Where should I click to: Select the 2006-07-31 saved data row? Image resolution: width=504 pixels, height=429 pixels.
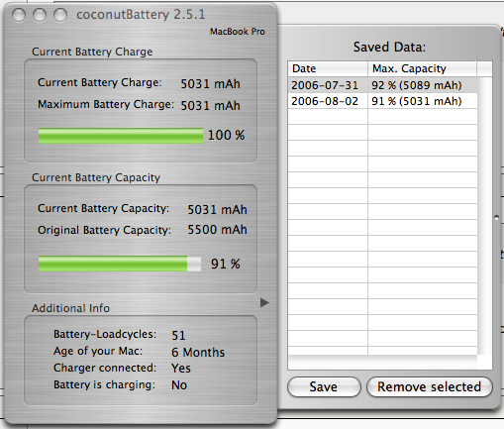click(382, 85)
